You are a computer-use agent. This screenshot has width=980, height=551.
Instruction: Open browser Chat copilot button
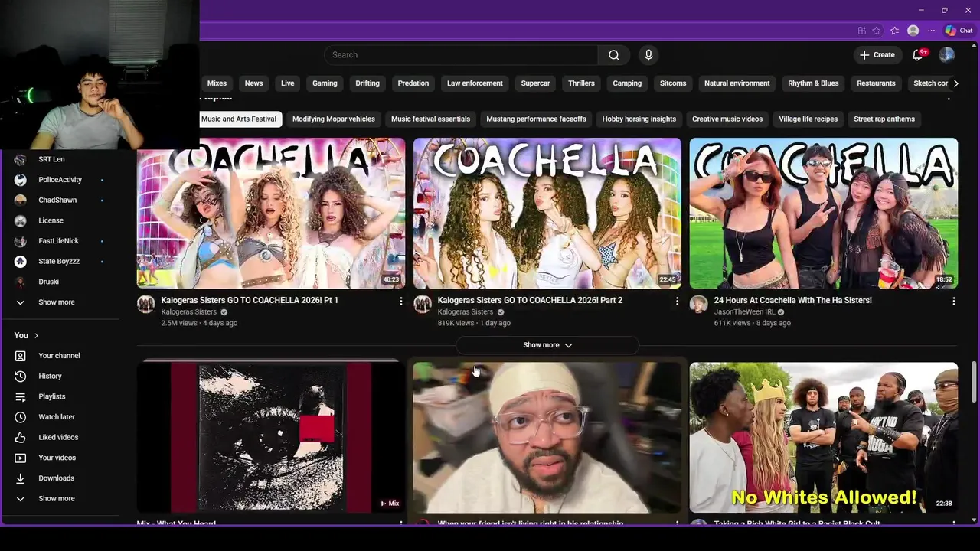click(x=959, y=31)
